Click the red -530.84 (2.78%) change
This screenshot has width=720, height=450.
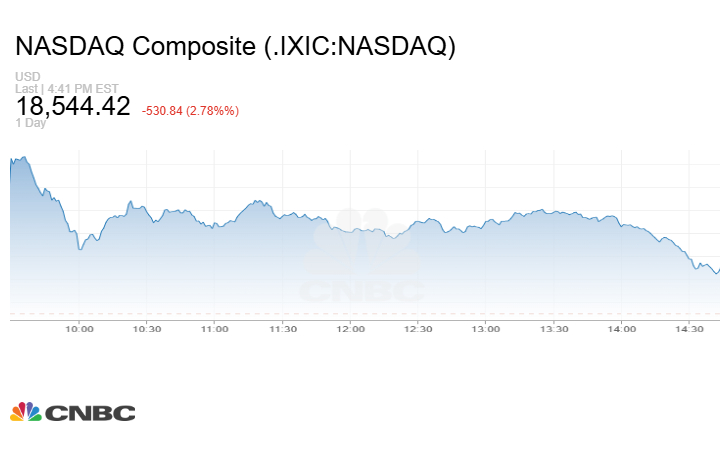pos(190,110)
